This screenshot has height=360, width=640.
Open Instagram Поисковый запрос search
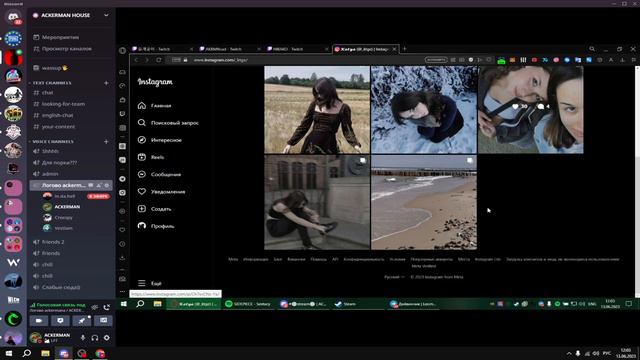(x=168, y=123)
